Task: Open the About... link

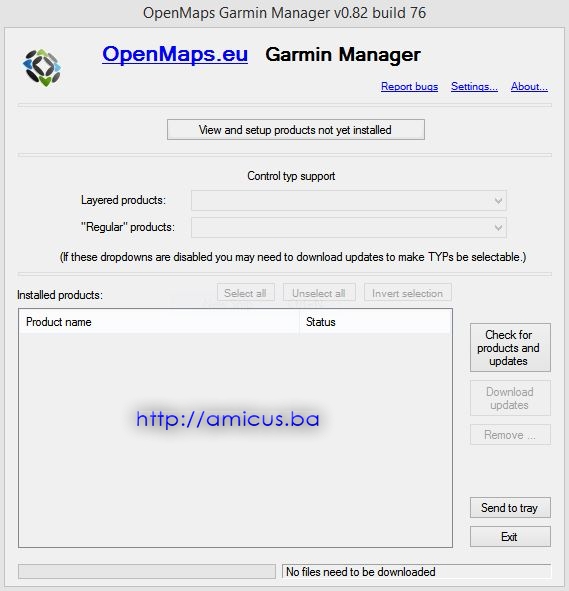Action: pyautogui.click(x=529, y=86)
